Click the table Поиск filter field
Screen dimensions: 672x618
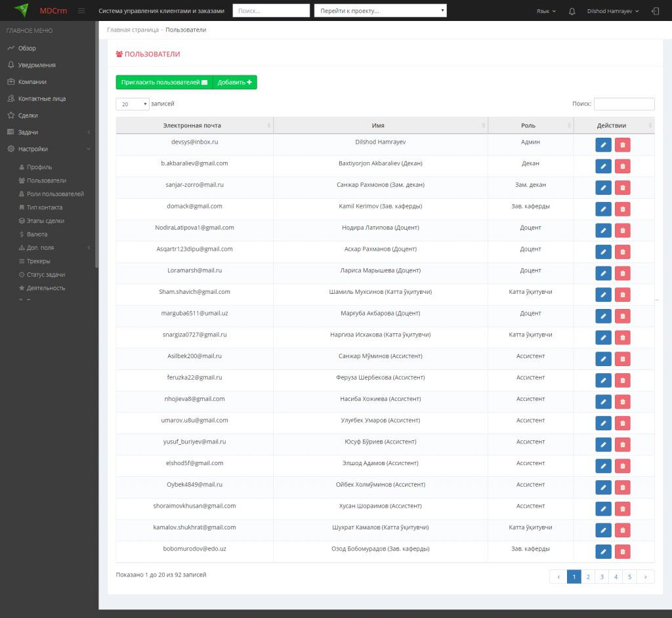(624, 104)
